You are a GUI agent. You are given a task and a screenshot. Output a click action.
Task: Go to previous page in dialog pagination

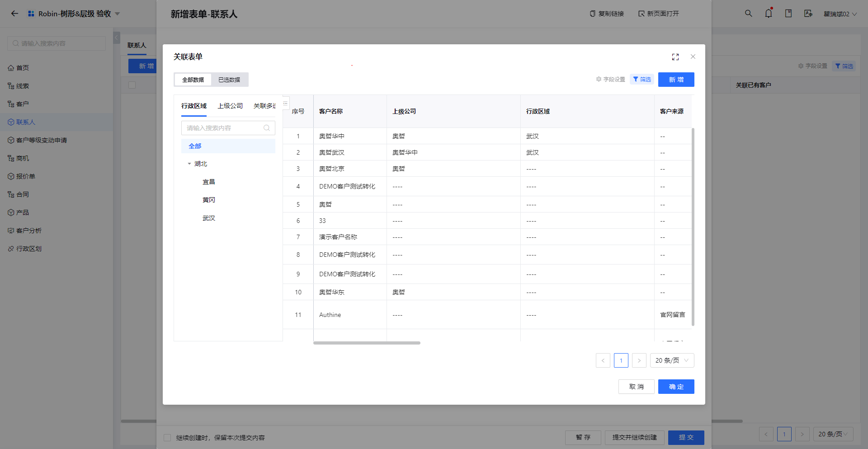pyautogui.click(x=603, y=360)
